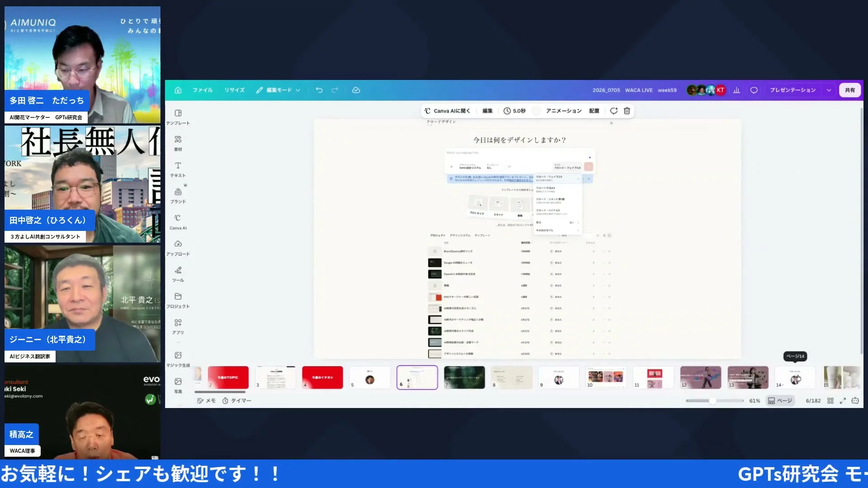Open the 素材 elements panel

point(178,143)
